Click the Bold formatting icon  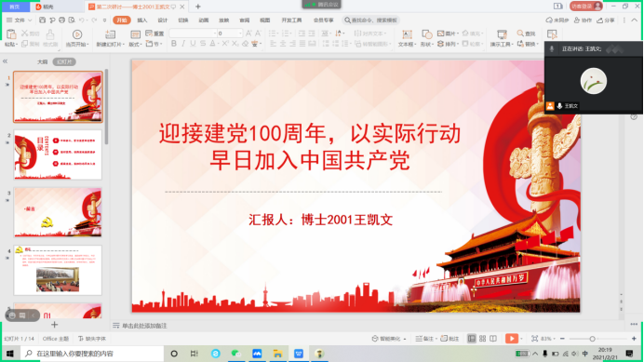point(174,44)
